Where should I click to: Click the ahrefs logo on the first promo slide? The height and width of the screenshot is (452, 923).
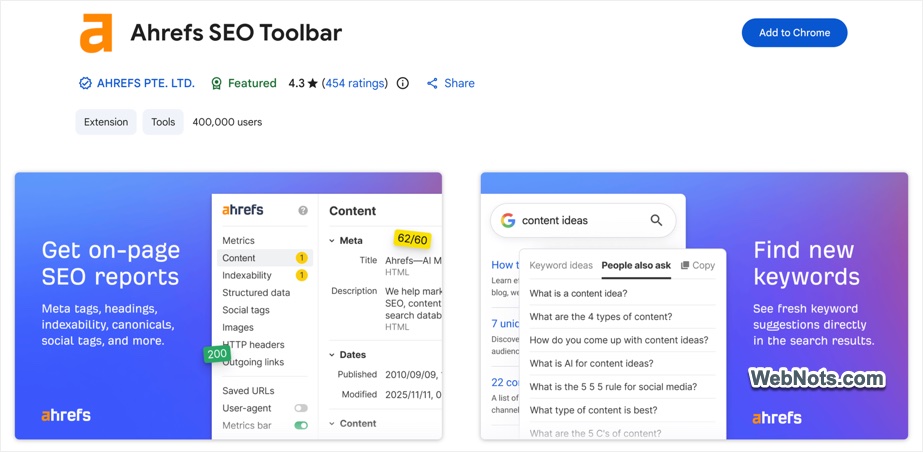tap(66, 415)
